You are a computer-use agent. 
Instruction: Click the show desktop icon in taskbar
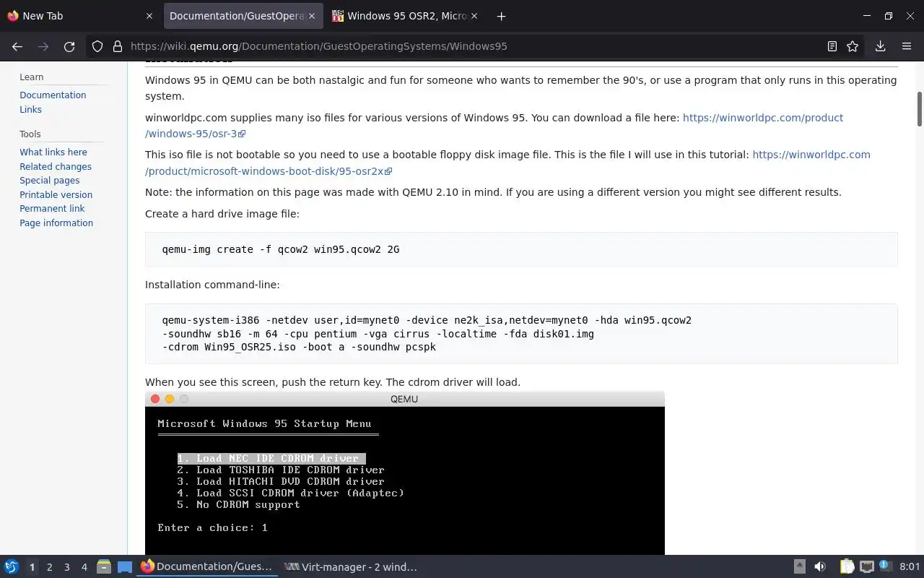(x=125, y=567)
